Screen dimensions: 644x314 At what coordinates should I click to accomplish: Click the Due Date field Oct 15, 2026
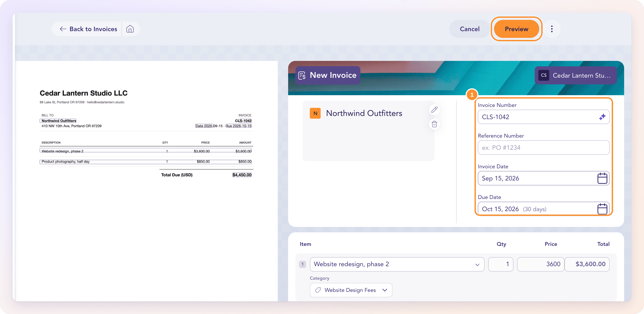(x=544, y=209)
